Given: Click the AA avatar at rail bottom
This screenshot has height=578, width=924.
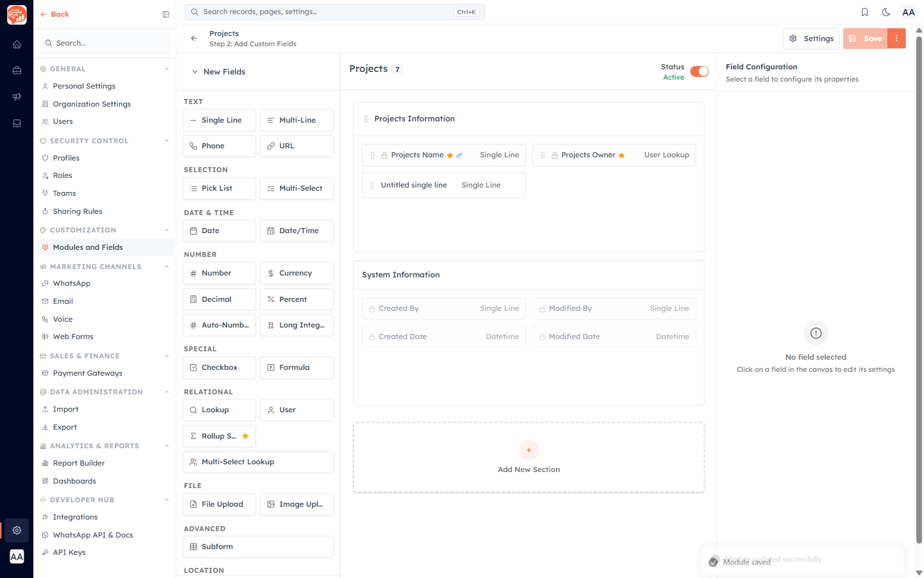Looking at the screenshot, I should pyautogui.click(x=17, y=557).
